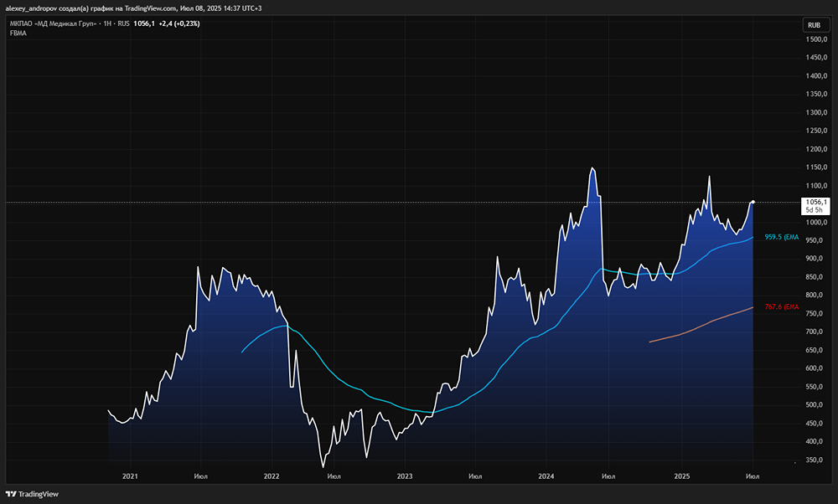Viewport: 838px width, 504px height.
Task: Click the 1350,0 price axis label
Action: coord(816,94)
